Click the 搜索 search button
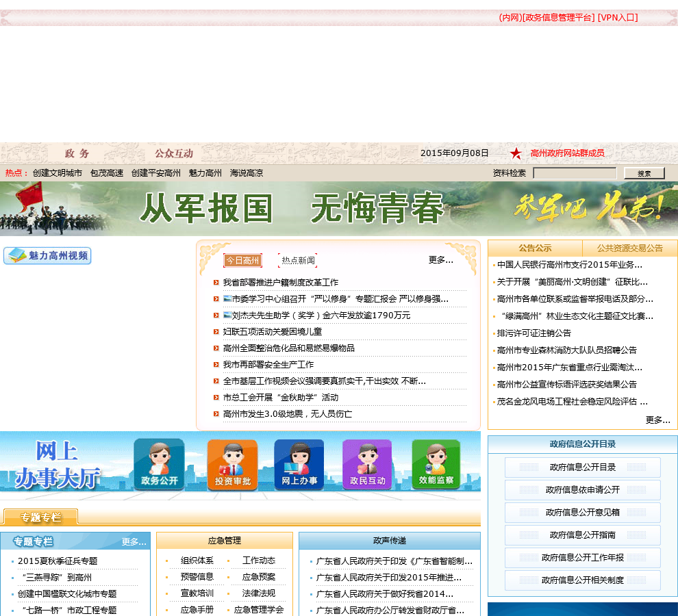Viewport: 678px width, 616px height. click(644, 173)
